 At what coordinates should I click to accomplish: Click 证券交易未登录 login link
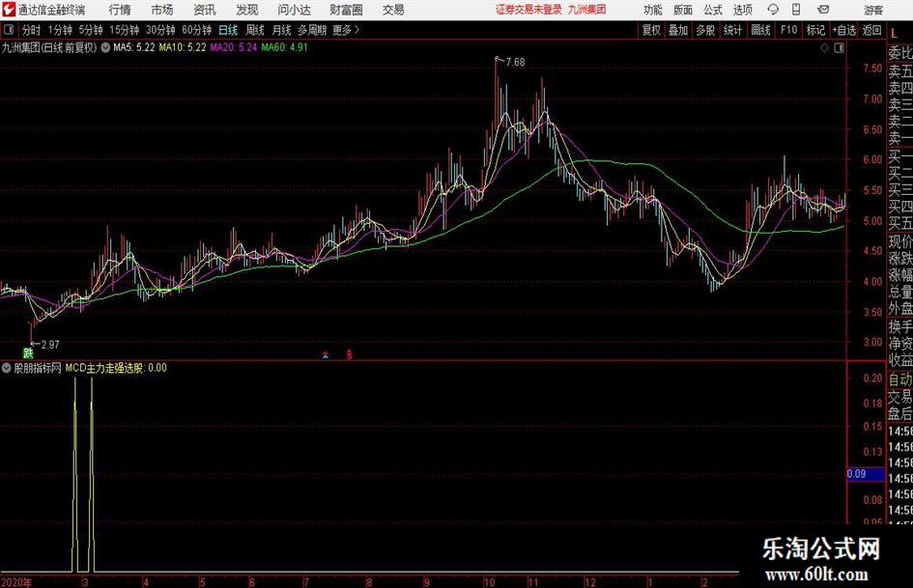coord(528,10)
